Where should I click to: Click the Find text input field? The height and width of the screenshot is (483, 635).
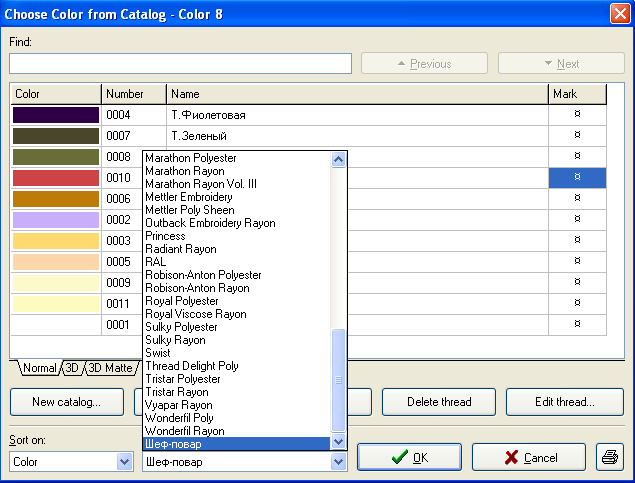point(181,64)
